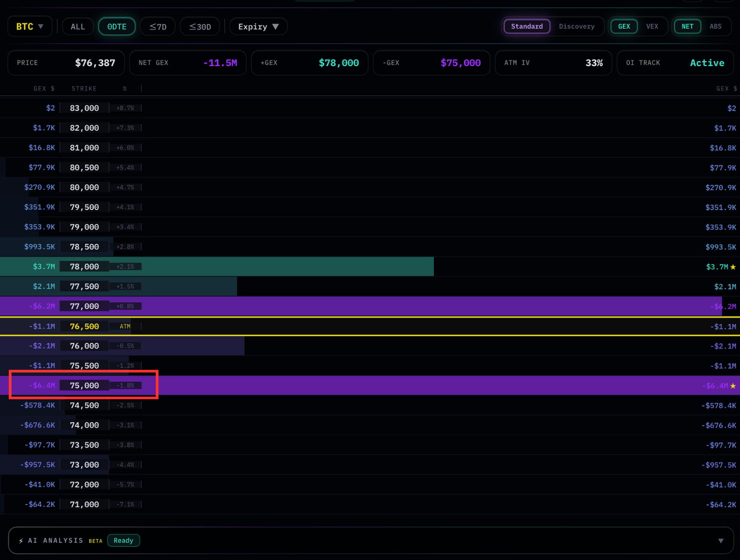Click the -1.8% percent value
This screenshot has width=740, height=560.
coord(125,386)
